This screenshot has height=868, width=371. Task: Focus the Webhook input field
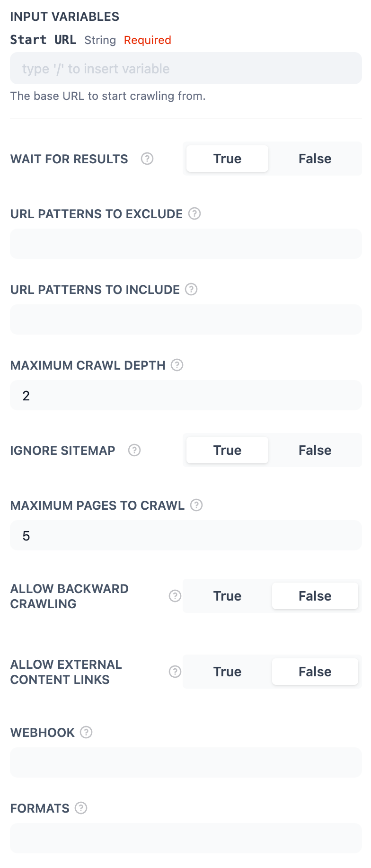pos(185,762)
